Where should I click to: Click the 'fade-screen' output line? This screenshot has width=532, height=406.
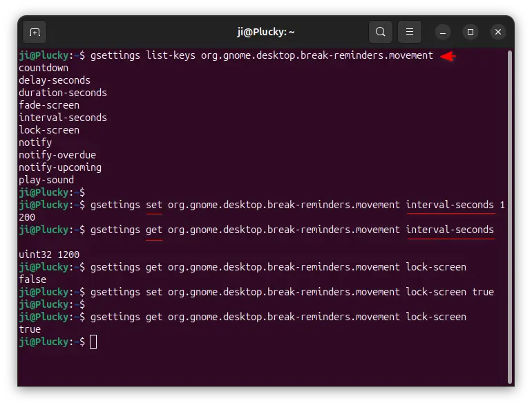pos(49,105)
